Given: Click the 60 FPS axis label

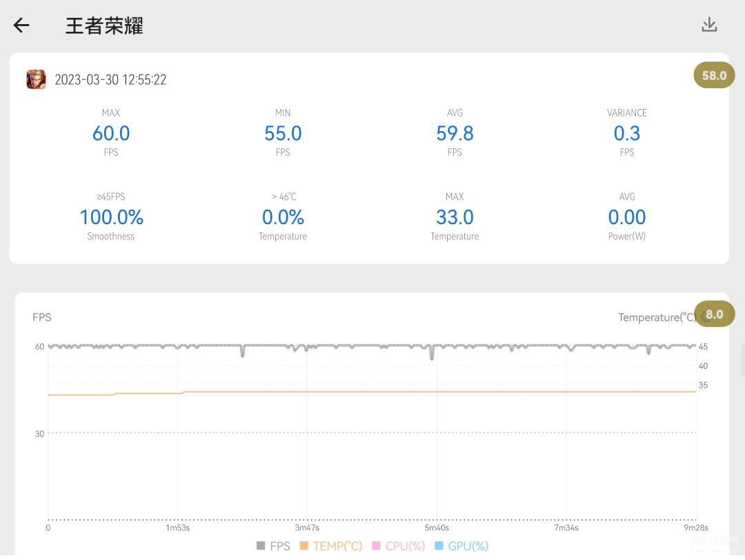Looking at the screenshot, I should (39, 347).
